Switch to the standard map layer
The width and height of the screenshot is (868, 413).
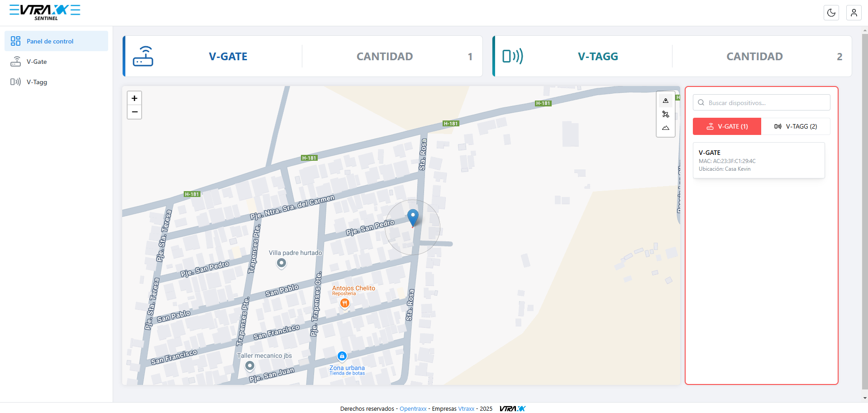click(x=666, y=101)
